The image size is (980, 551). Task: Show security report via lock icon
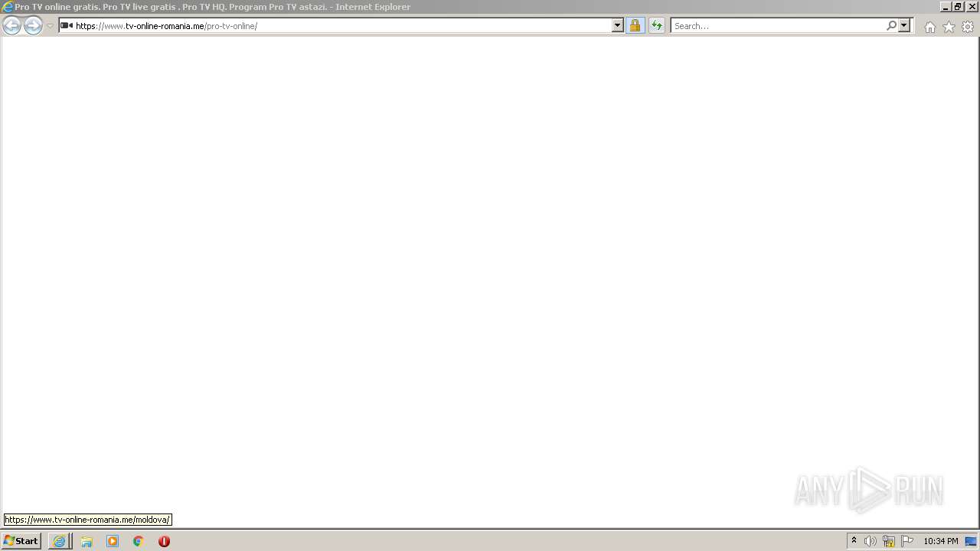point(635,26)
